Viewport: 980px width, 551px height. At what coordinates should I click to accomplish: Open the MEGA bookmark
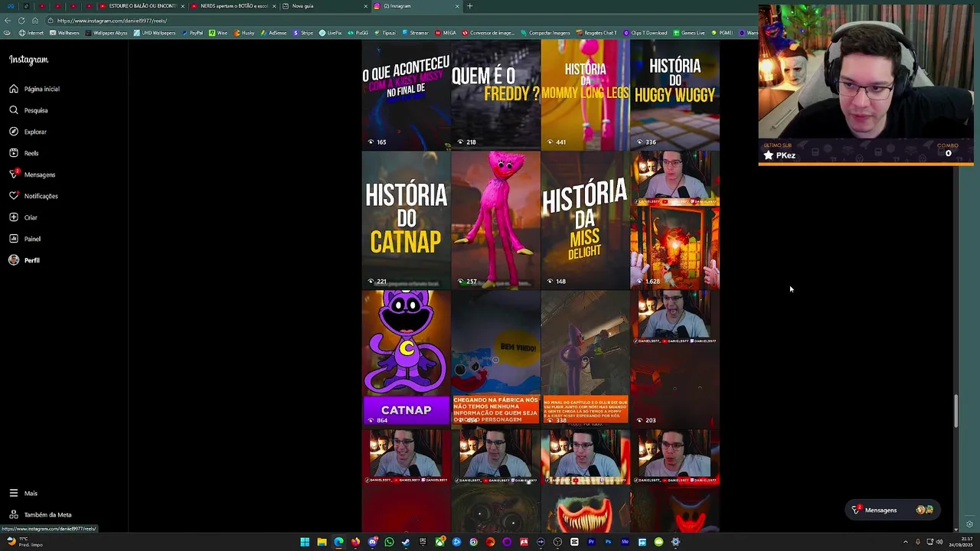pos(446,33)
